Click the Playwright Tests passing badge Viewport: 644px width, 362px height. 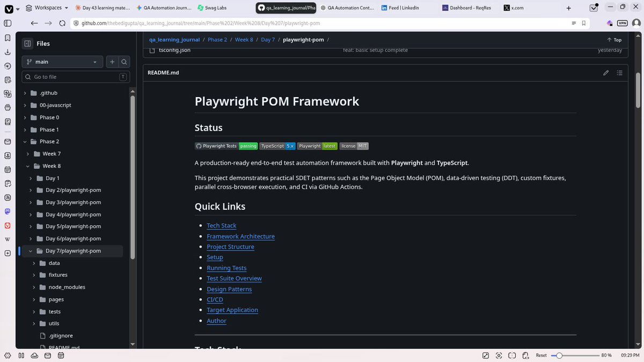pos(226,146)
